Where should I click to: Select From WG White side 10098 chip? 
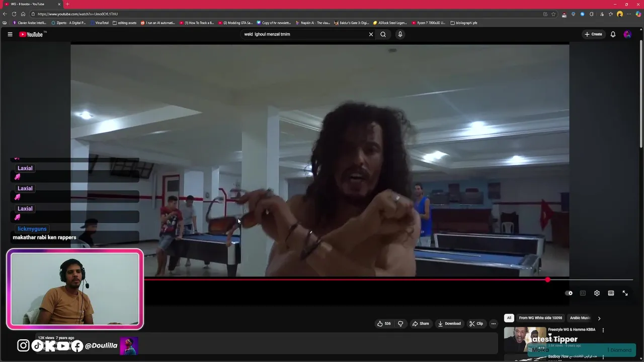coord(540,318)
